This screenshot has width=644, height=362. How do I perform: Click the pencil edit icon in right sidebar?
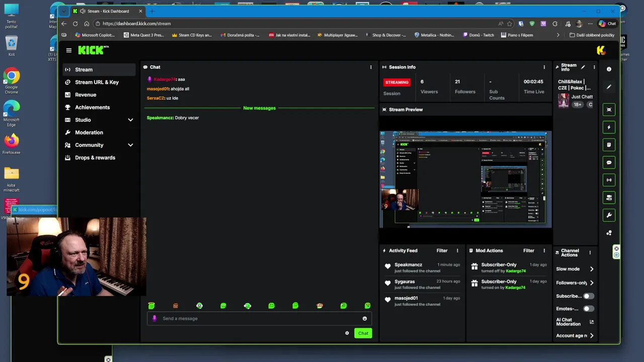coord(609,87)
